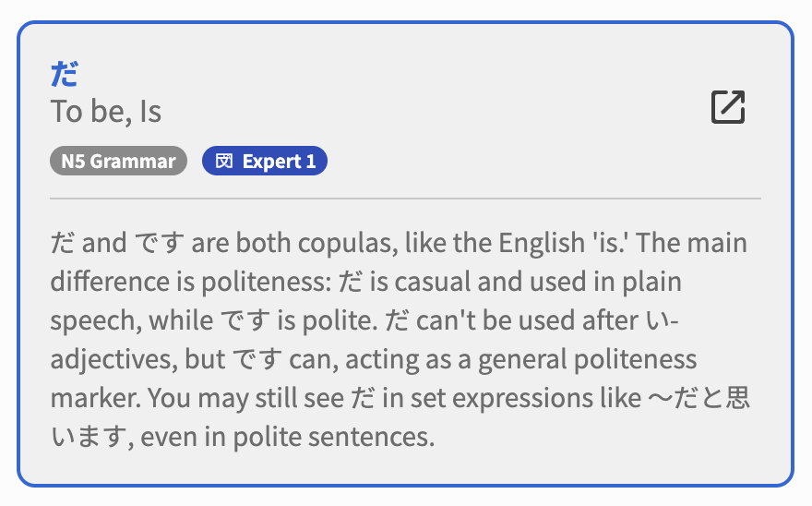Image resolution: width=812 pixels, height=506 pixels.
Task: Click the N5 Grammar badge
Action: tap(118, 162)
